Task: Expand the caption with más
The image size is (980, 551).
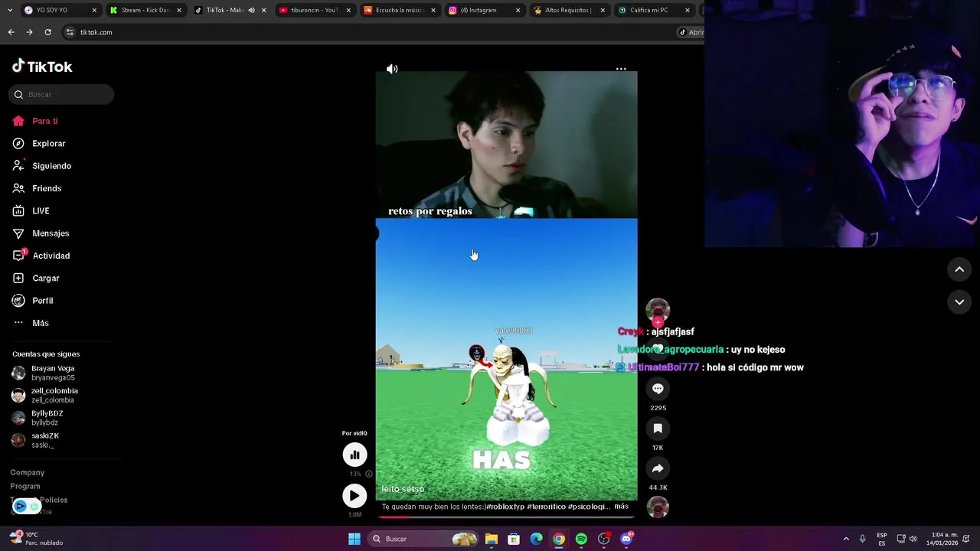Action: click(x=621, y=506)
